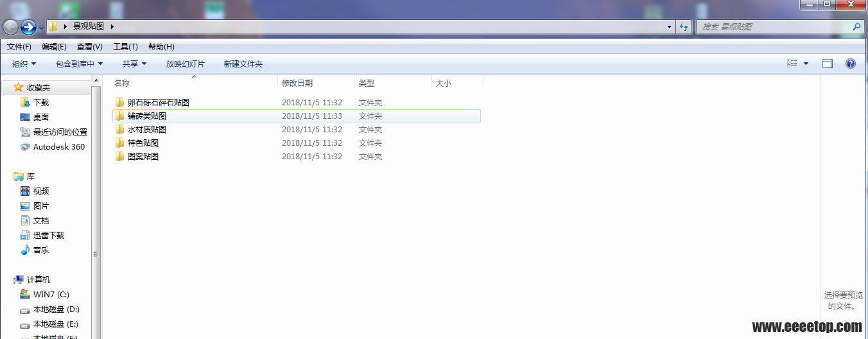Click the 铺砖类贴图 folder name
Viewport: 868px width, 339px height.
147,116
